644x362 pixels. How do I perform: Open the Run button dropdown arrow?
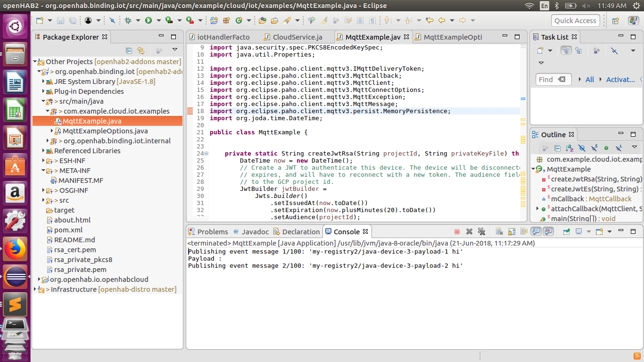pyautogui.click(x=158, y=20)
